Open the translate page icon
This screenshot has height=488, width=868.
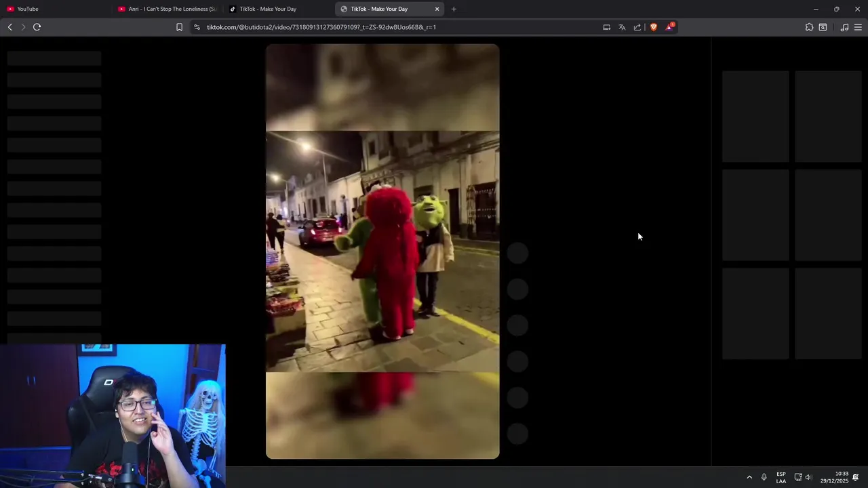tap(622, 27)
